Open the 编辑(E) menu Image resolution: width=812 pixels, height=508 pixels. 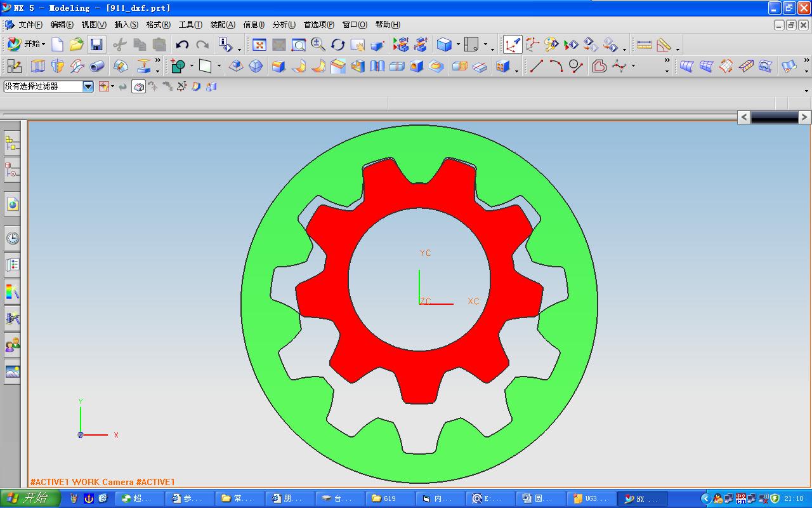click(x=62, y=25)
